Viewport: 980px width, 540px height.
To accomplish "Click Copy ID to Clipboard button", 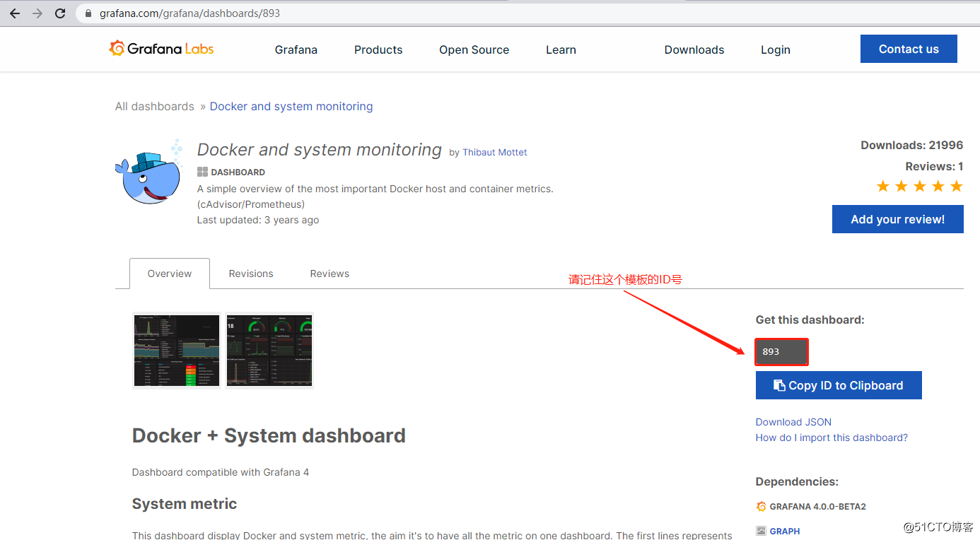I will tap(839, 385).
